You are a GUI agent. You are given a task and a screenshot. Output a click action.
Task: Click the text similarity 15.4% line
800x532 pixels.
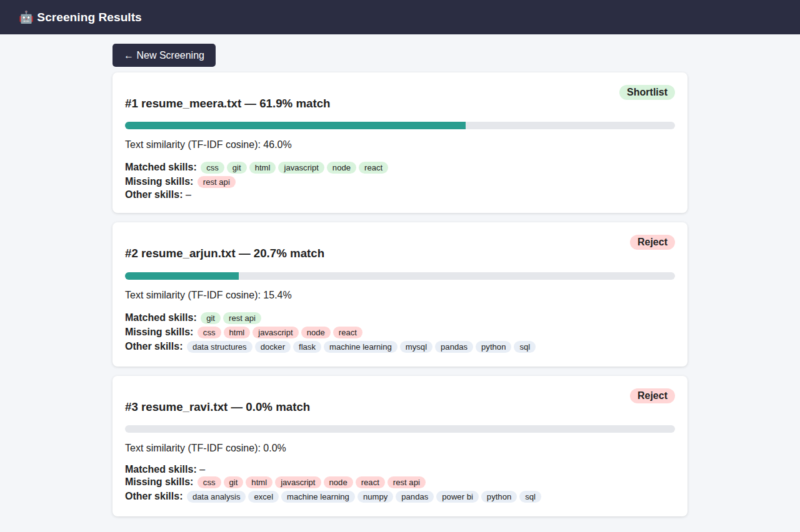point(208,295)
